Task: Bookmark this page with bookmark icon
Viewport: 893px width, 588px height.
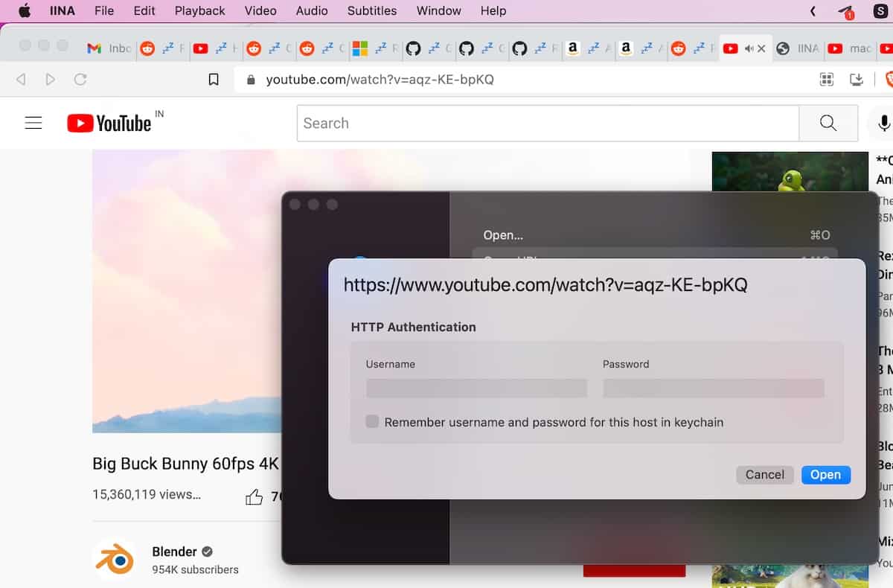Action: pyautogui.click(x=214, y=80)
